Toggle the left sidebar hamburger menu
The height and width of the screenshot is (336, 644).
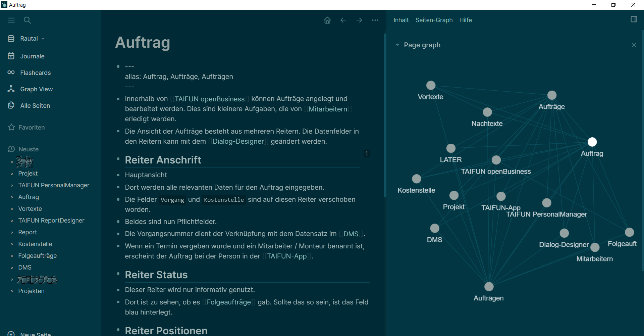coord(11,20)
